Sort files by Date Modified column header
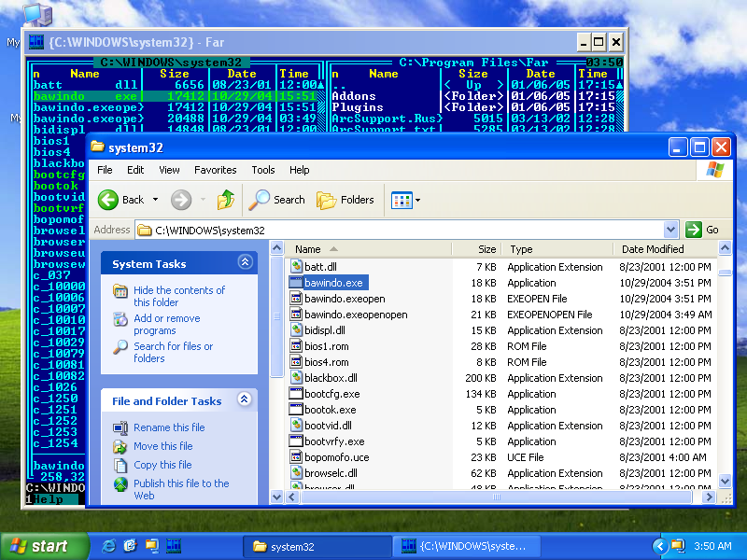Image resolution: width=747 pixels, height=560 pixels. [666, 249]
